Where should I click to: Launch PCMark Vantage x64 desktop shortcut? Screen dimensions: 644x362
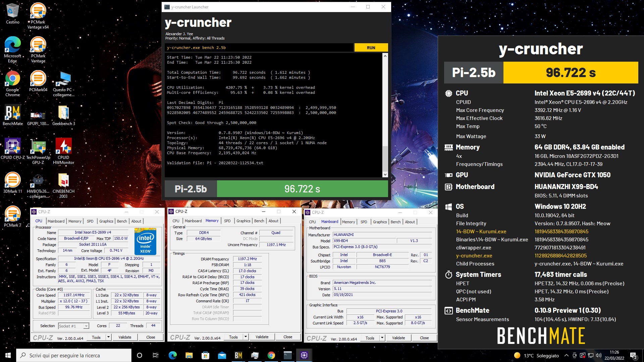pyautogui.click(x=38, y=15)
